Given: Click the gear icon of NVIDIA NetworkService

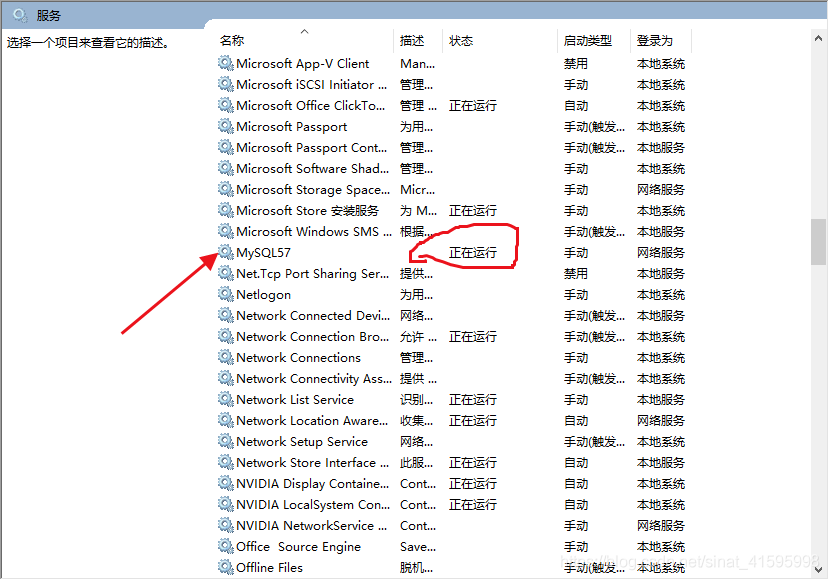Looking at the screenshot, I should [x=226, y=526].
